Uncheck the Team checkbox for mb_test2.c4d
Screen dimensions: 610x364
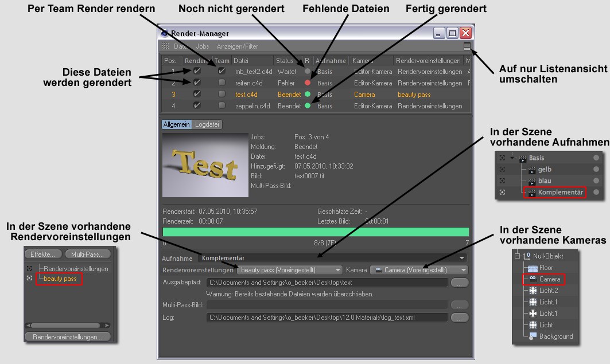click(222, 72)
